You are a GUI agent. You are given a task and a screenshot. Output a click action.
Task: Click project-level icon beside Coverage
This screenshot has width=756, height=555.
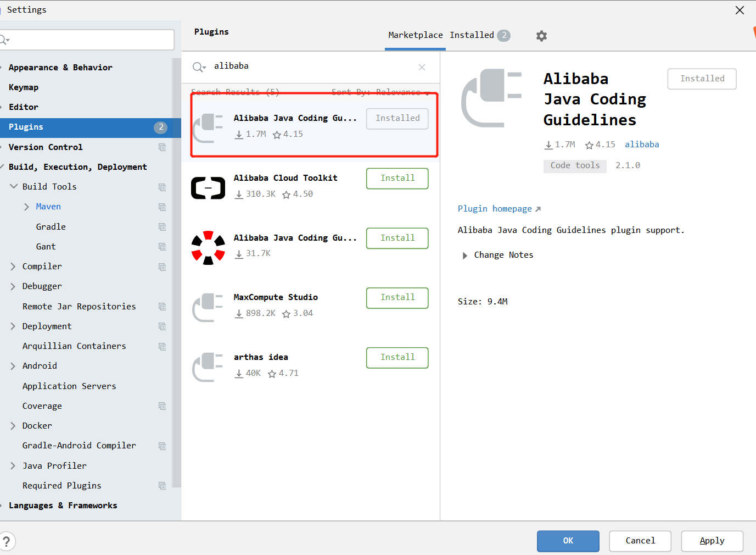(162, 406)
